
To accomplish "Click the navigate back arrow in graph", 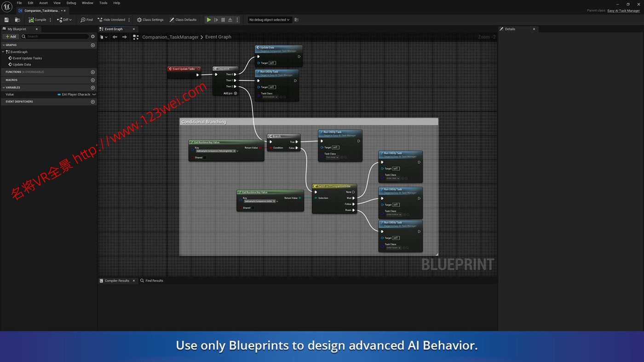I will [115, 37].
